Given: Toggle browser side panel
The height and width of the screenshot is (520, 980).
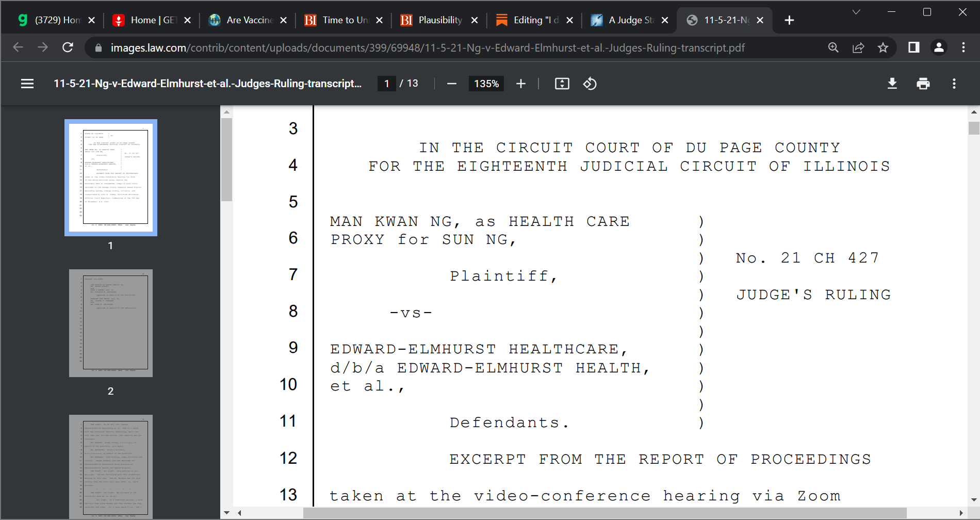Looking at the screenshot, I should point(914,47).
